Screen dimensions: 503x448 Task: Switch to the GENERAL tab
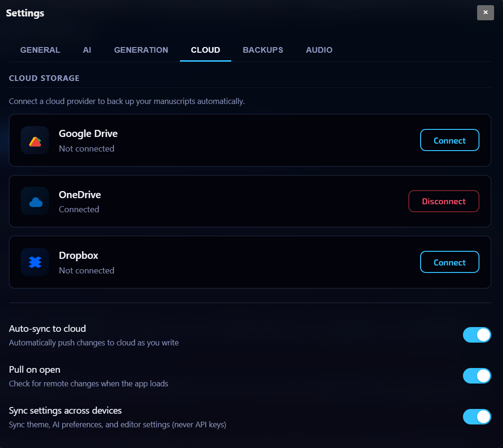coord(40,50)
